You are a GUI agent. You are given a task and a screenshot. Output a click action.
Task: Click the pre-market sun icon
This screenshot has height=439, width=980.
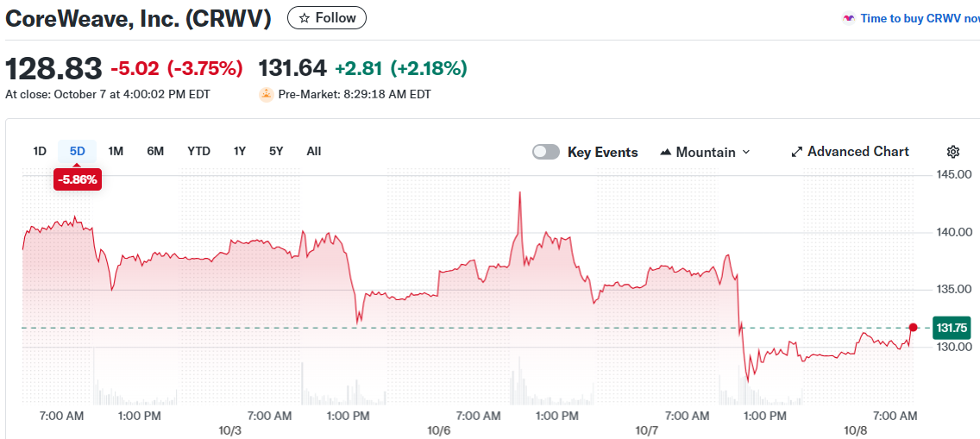tap(267, 94)
